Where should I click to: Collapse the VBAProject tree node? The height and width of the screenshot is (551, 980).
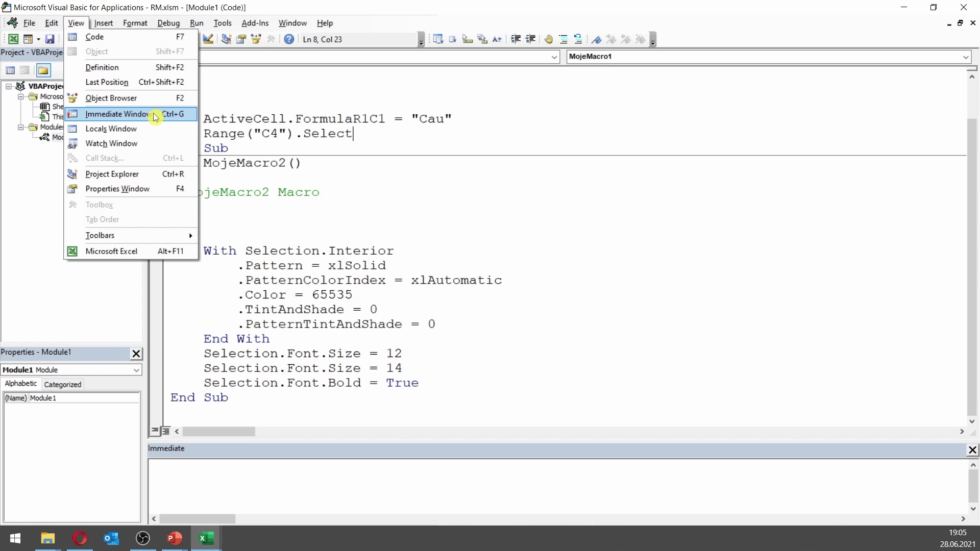(x=9, y=86)
